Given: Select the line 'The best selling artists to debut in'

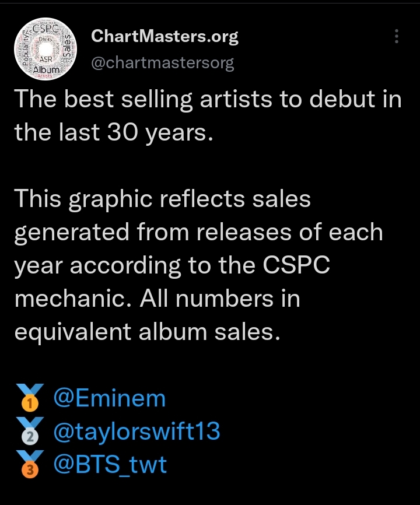Looking at the screenshot, I should [x=208, y=99].
